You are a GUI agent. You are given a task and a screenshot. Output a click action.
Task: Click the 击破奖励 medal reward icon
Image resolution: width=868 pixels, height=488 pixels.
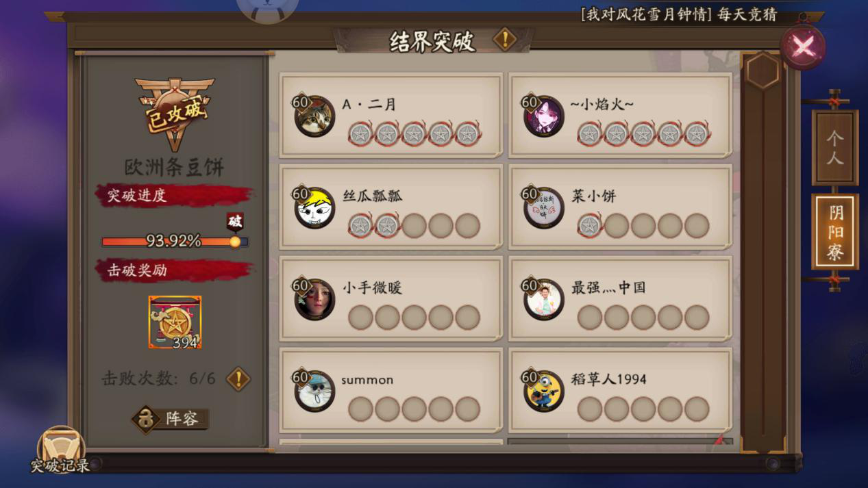[x=175, y=322]
